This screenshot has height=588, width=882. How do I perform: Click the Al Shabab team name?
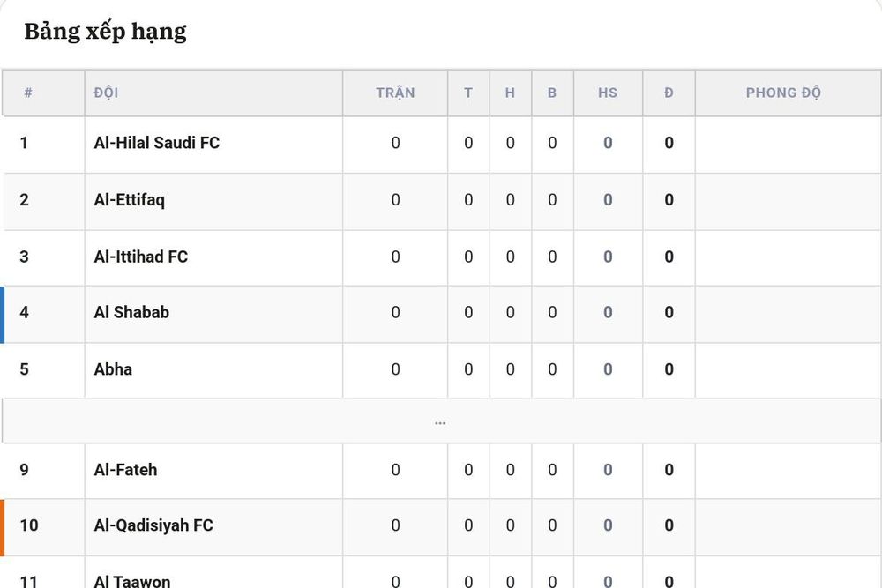(x=131, y=312)
